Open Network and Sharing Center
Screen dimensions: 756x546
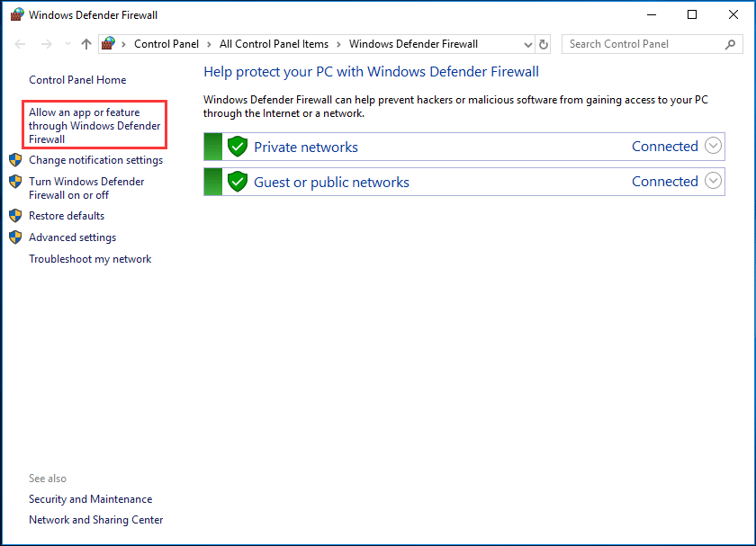(95, 519)
